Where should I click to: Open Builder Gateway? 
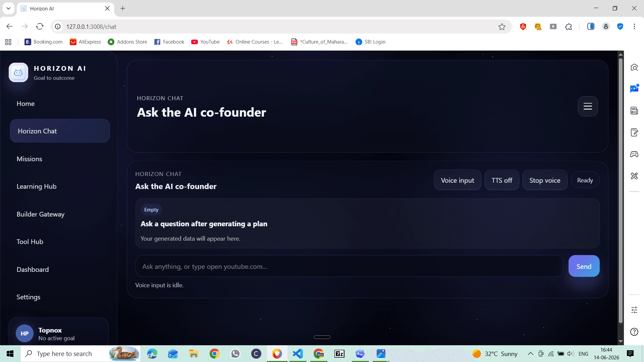(41, 214)
